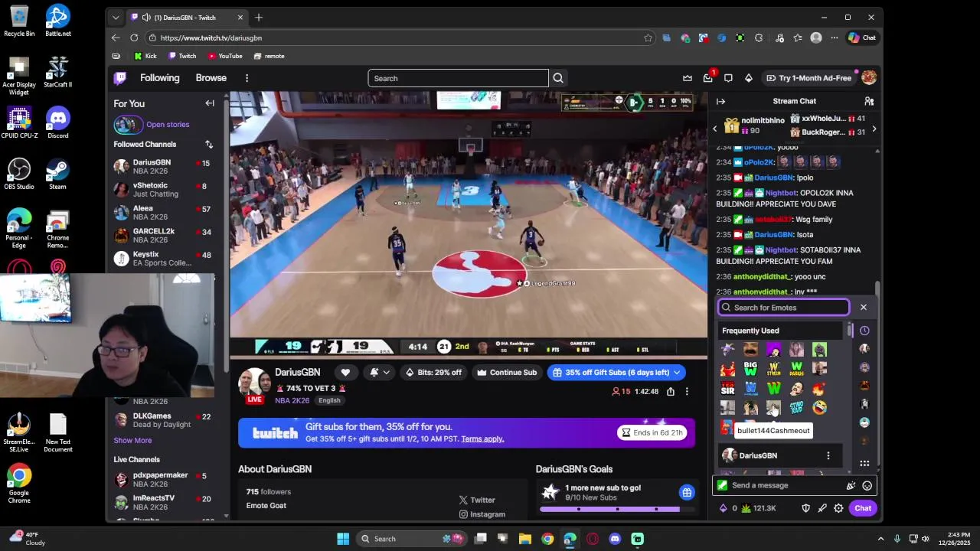
Task: Open the all emote categories grid icon
Action: coord(864,463)
